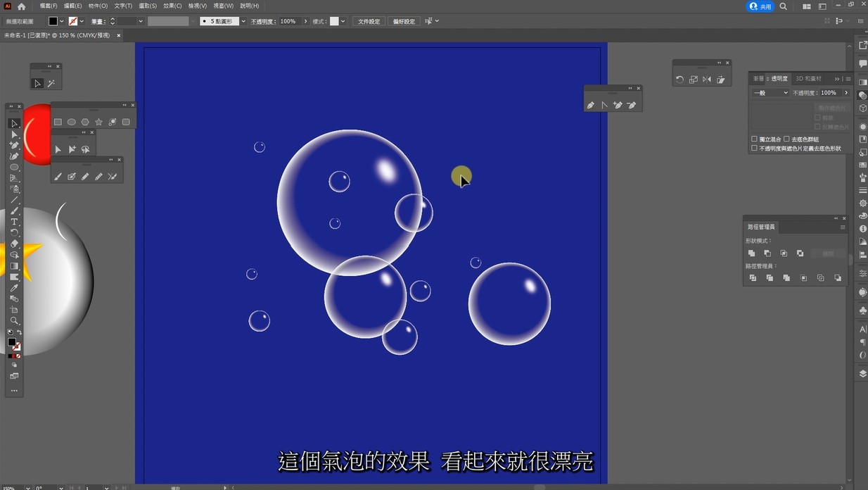Click the Ellipse tool in shapes panel
Viewport: 868px width, 490px height.
pyautogui.click(x=71, y=122)
